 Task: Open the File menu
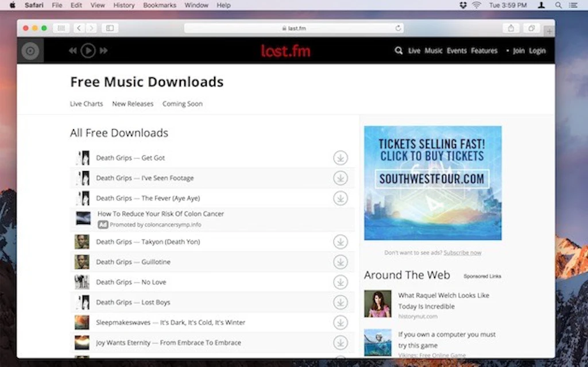(57, 5)
